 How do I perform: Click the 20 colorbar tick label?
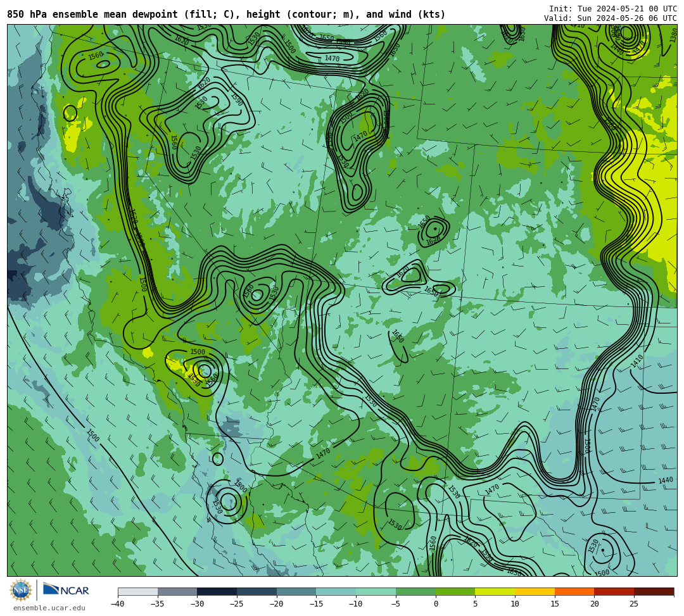coord(594,604)
